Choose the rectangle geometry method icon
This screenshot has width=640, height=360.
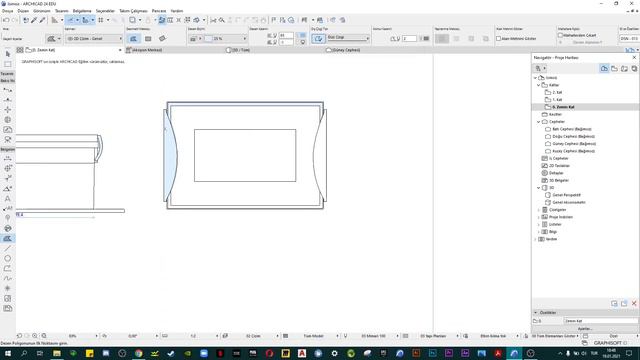pyautogui.click(x=148, y=39)
